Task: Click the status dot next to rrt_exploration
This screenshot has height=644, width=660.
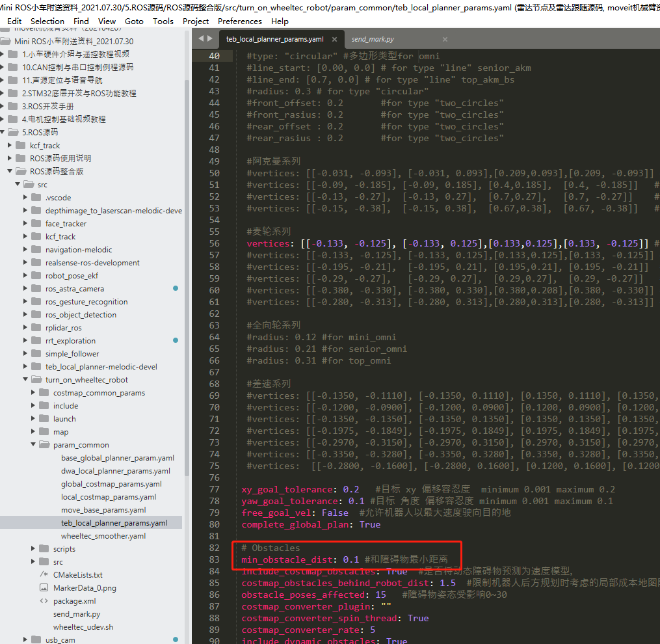Action: point(176,340)
